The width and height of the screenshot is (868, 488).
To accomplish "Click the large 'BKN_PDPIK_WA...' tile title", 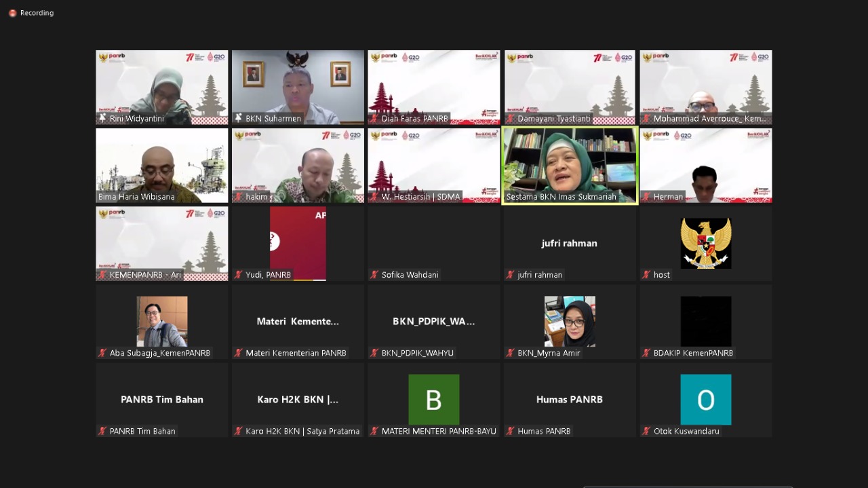I will 434,321.
